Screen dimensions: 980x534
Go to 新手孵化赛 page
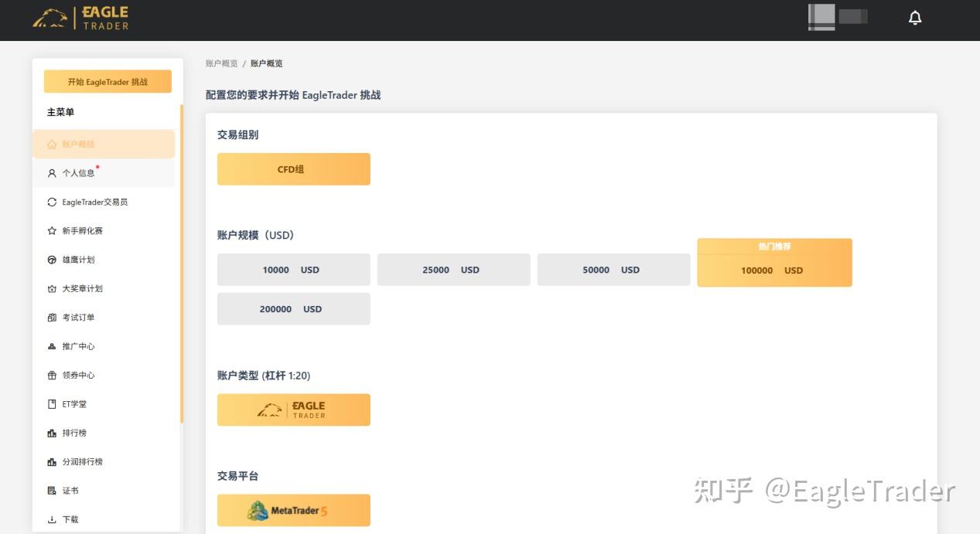click(104, 230)
